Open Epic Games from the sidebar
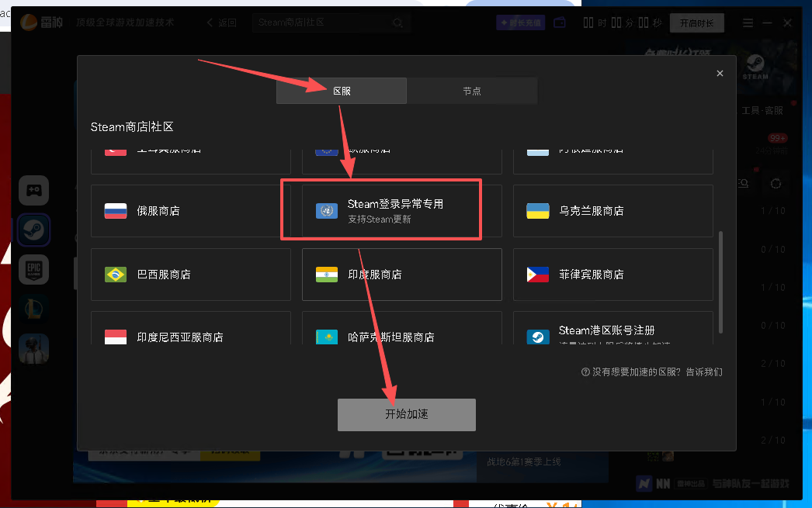This screenshot has width=812, height=508. click(x=34, y=269)
